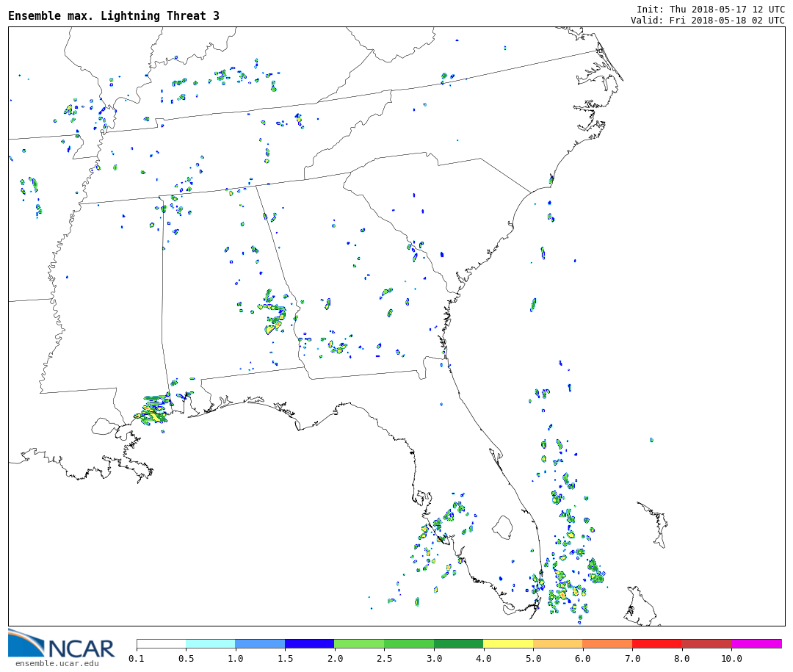Select the dark green swatch between 3.0 and 4.0

click(458, 643)
